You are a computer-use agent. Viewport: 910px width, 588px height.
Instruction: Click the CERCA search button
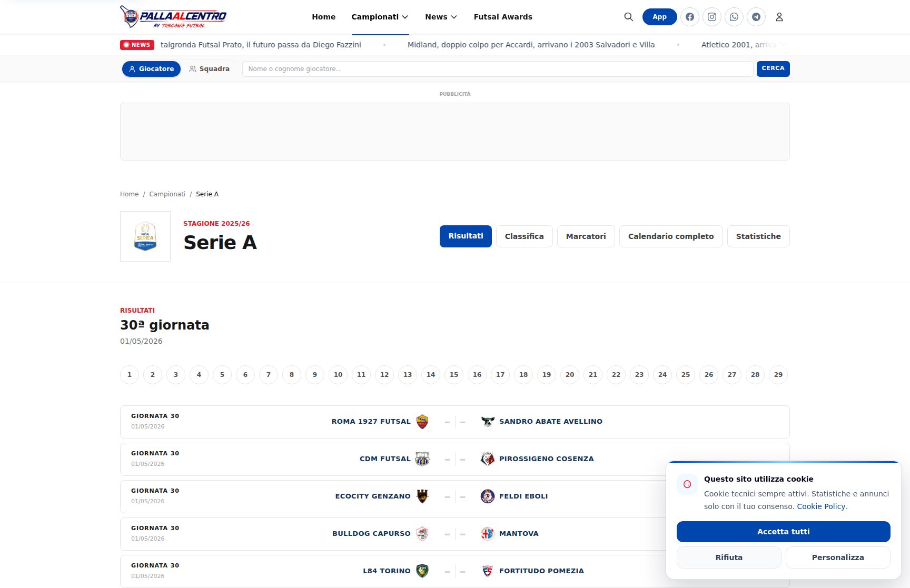pos(773,69)
